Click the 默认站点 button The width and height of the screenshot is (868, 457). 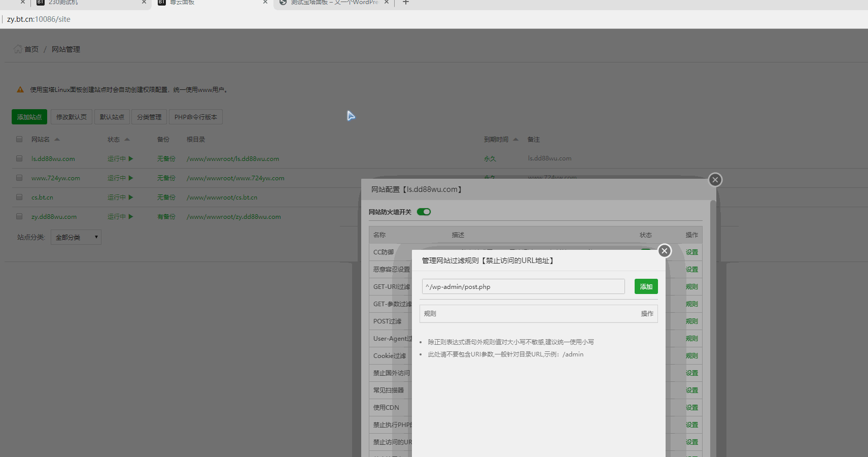(x=112, y=117)
